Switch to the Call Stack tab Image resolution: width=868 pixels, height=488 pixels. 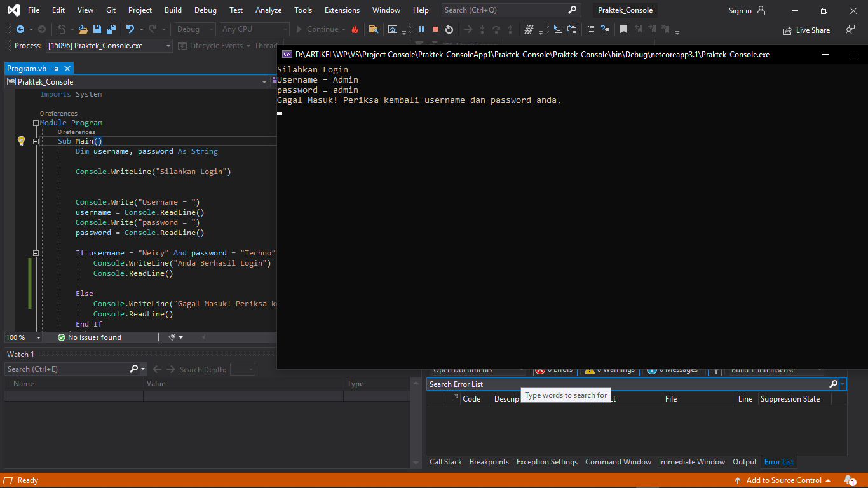click(446, 462)
